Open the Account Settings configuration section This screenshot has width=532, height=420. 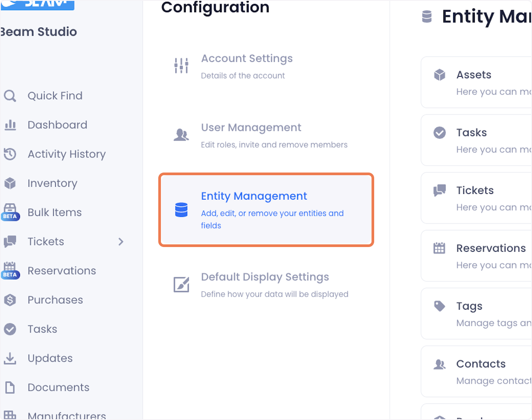pos(266,66)
